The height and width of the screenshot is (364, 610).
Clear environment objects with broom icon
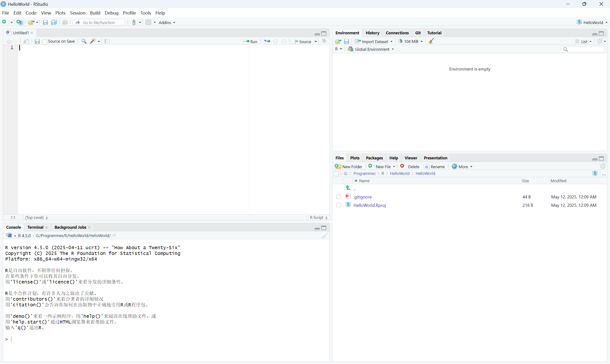tap(431, 41)
